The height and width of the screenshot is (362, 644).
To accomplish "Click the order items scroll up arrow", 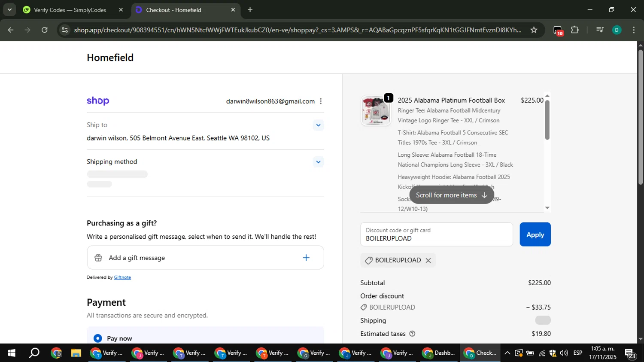I will 547,96.
